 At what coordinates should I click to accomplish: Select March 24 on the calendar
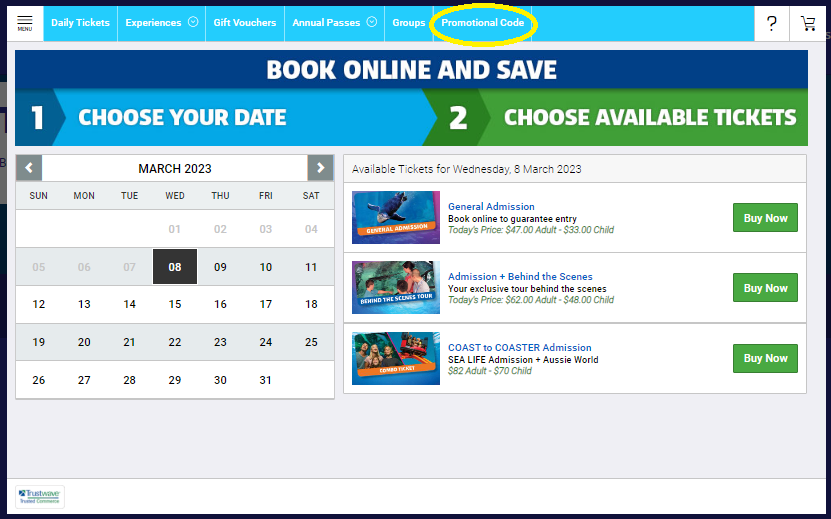[266, 342]
